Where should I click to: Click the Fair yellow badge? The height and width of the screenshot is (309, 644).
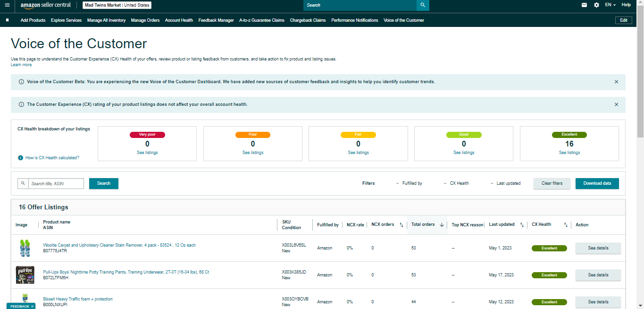pos(359,135)
